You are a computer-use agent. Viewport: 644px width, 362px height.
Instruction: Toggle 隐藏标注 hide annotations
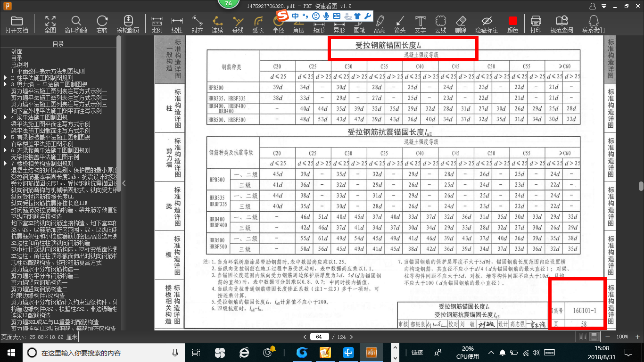coord(487,24)
